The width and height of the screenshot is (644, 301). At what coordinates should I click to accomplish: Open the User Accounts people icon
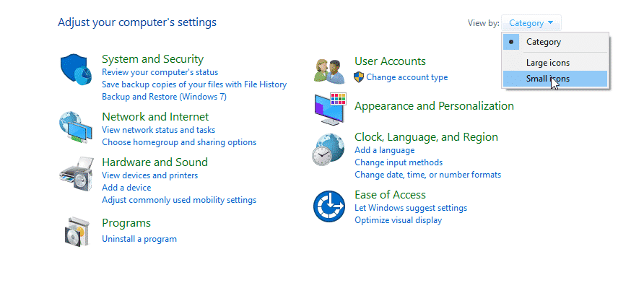click(x=329, y=71)
